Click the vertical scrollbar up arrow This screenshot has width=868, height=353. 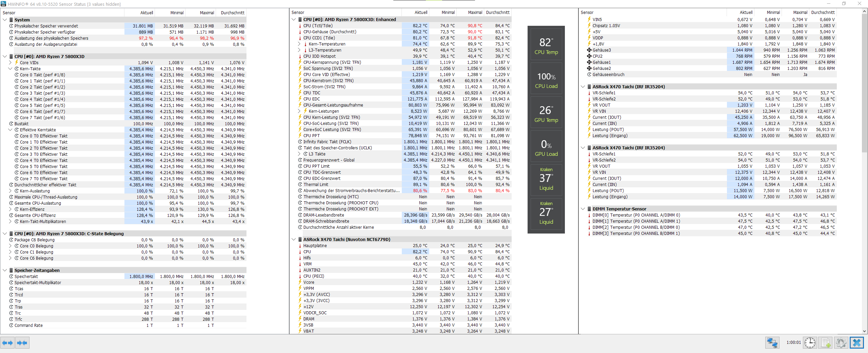pos(865,12)
